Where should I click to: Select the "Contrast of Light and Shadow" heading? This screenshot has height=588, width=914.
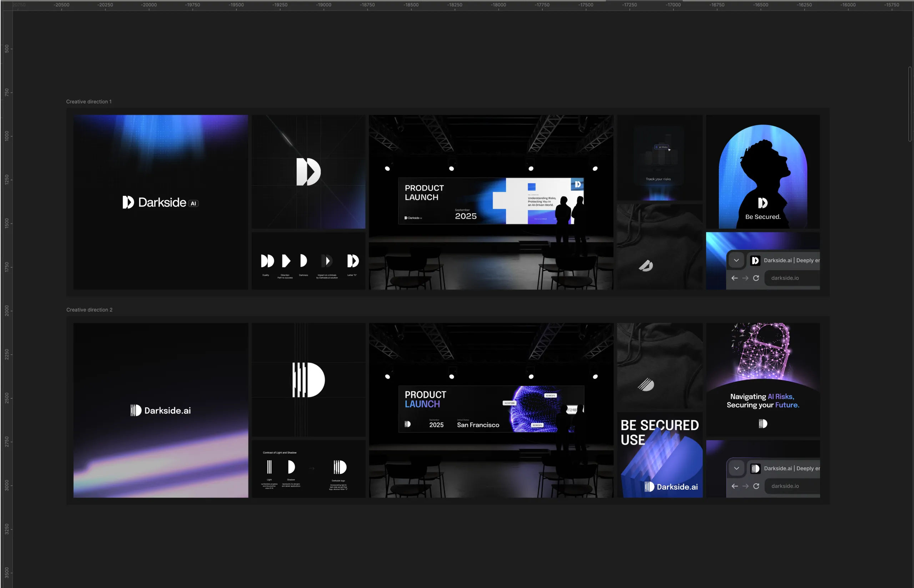point(280,452)
